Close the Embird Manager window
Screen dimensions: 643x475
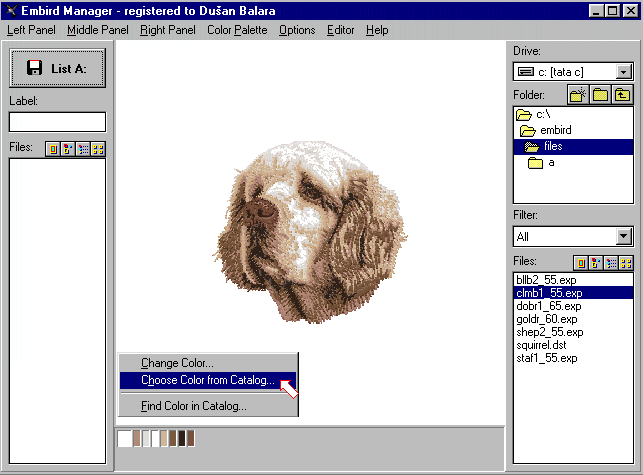click(x=630, y=11)
